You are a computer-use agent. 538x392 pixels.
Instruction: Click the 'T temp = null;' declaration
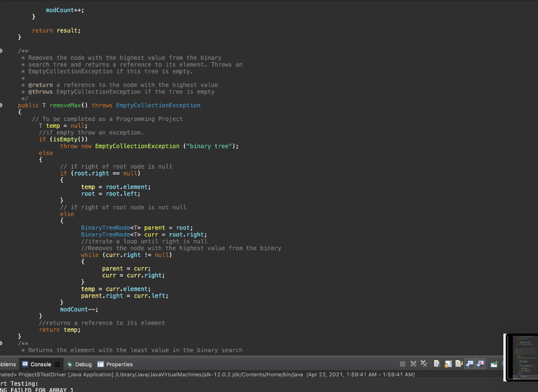pos(63,126)
